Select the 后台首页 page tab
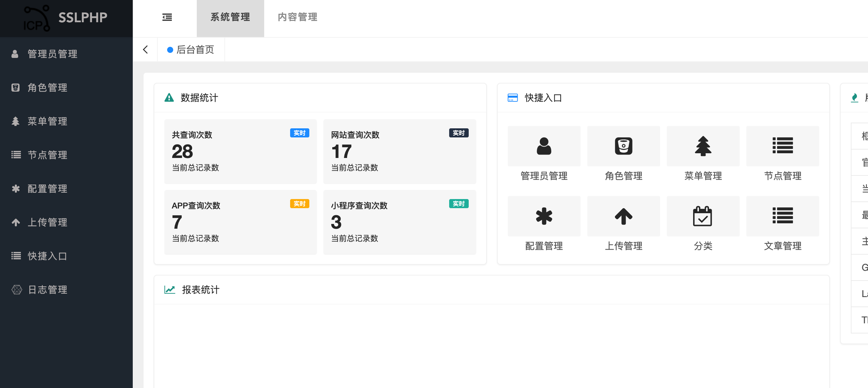Image resolution: width=868 pixels, height=388 pixels. pos(191,50)
